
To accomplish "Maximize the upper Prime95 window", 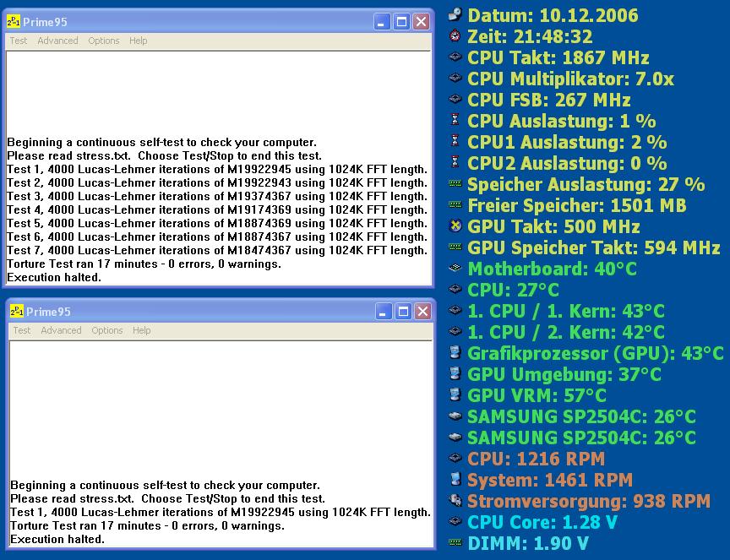I will 401,21.
